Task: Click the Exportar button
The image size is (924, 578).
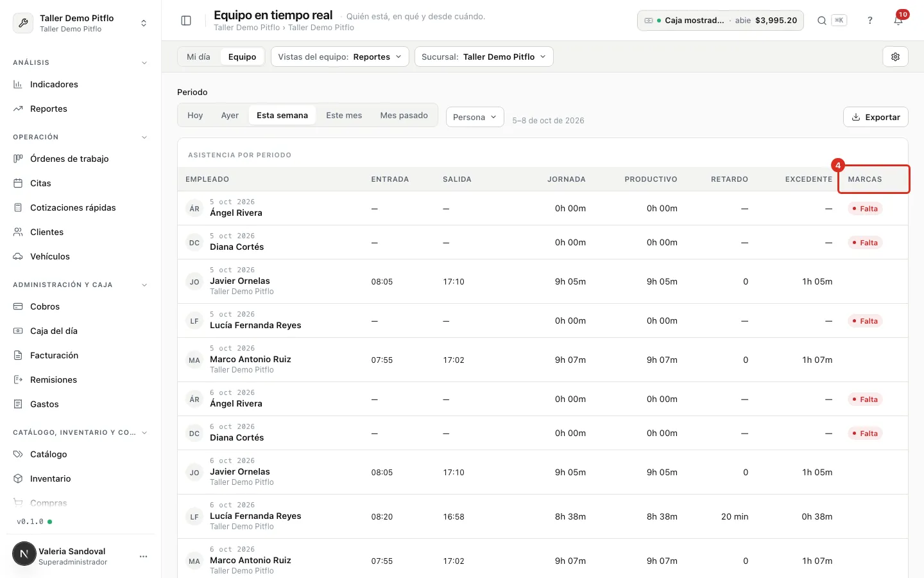Action: pyautogui.click(x=875, y=117)
